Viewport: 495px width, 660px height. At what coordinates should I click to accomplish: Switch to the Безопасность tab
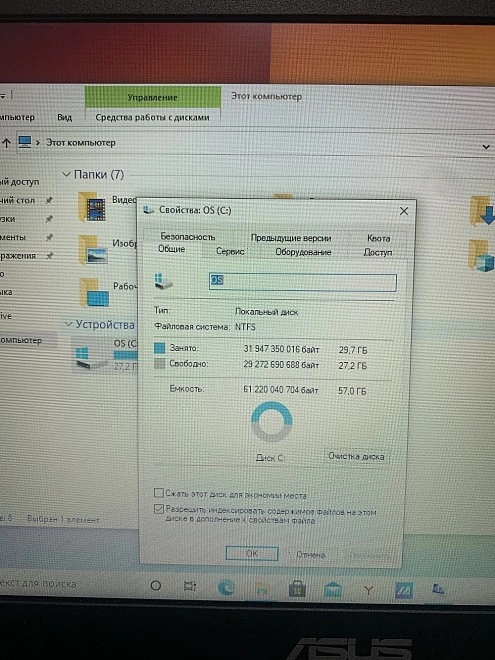[188, 237]
